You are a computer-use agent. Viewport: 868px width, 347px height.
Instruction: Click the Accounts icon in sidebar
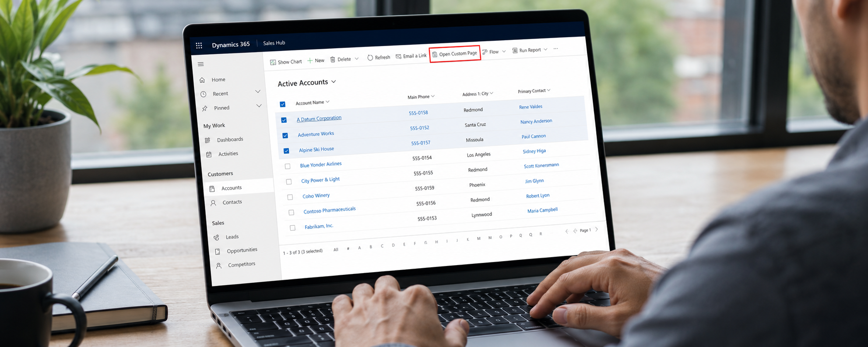point(212,189)
